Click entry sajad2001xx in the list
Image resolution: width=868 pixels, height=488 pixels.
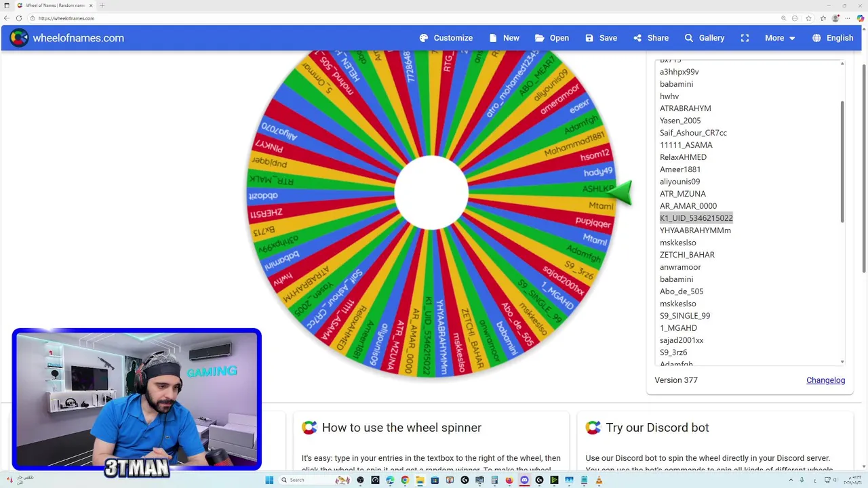click(x=682, y=340)
